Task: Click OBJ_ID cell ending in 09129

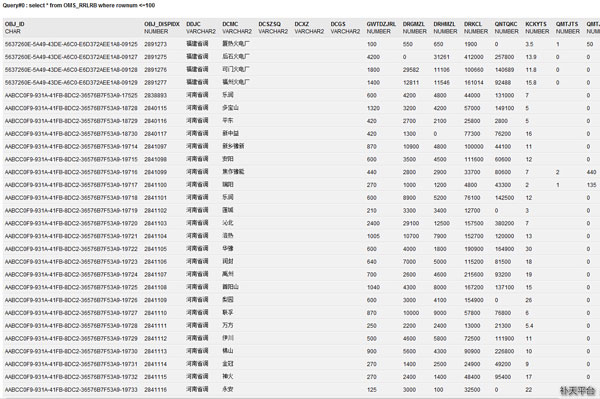Action: [x=71, y=83]
